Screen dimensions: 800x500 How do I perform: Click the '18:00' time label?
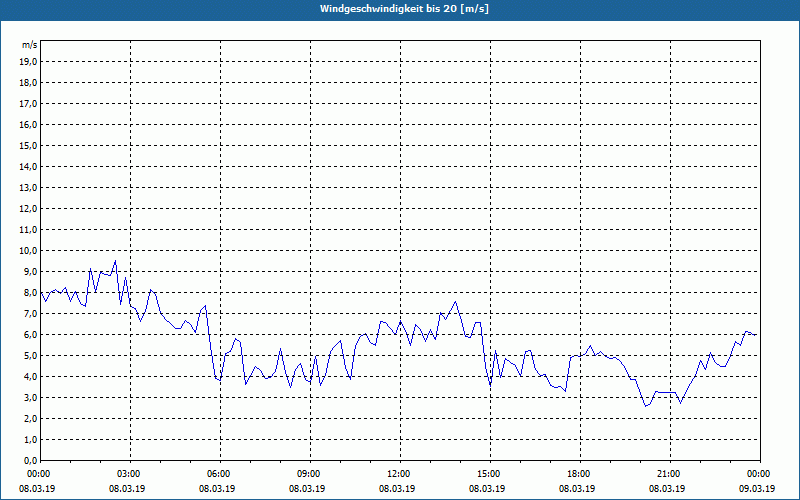click(580, 474)
